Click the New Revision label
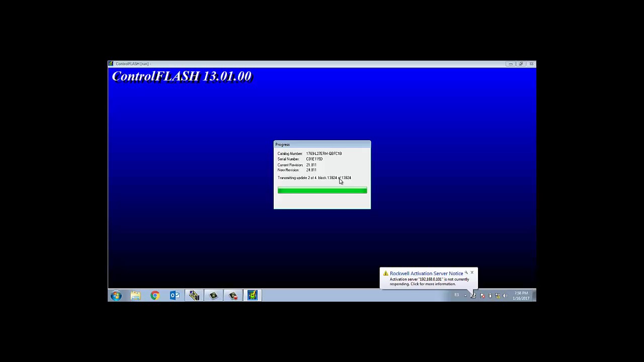 pyautogui.click(x=288, y=170)
